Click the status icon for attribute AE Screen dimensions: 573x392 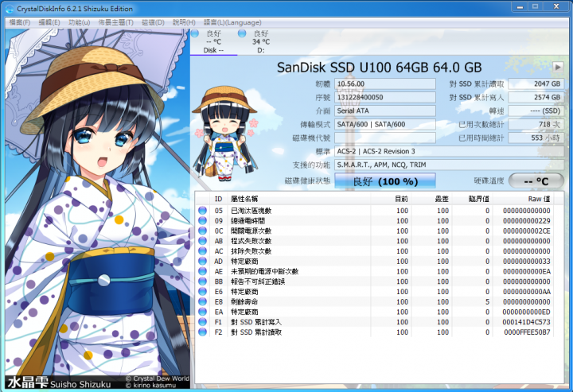click(202, 271)
